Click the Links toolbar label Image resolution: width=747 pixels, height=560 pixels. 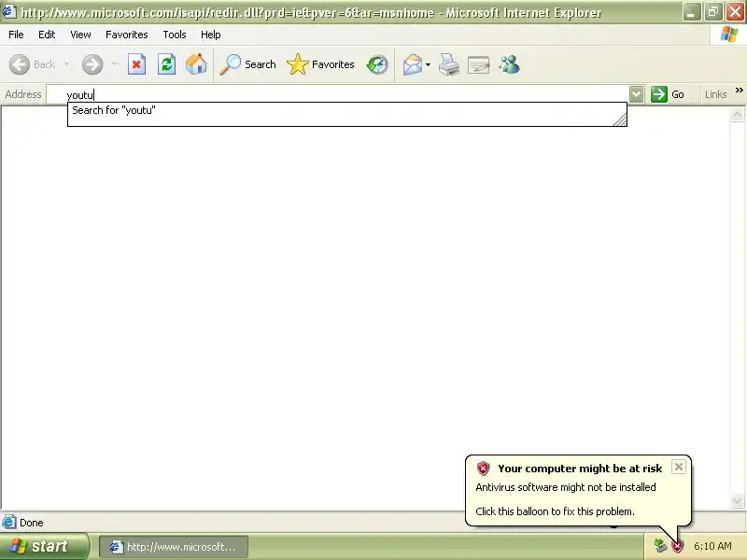pyautogui.click(x=715, y=94)
